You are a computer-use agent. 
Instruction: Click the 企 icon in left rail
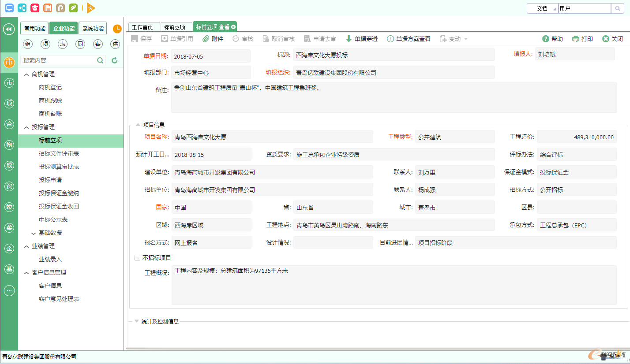(x=9, y=248)
